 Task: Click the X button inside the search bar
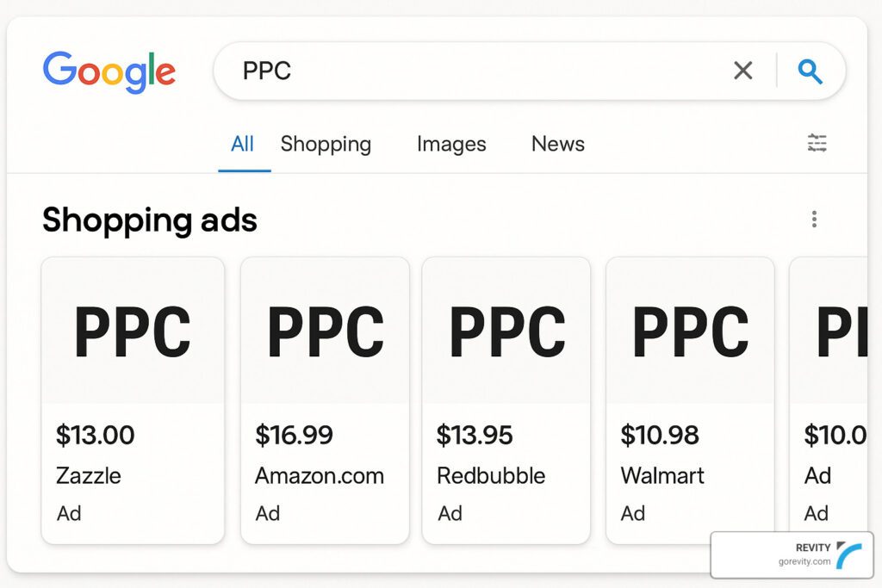click(x=742, y=71)
